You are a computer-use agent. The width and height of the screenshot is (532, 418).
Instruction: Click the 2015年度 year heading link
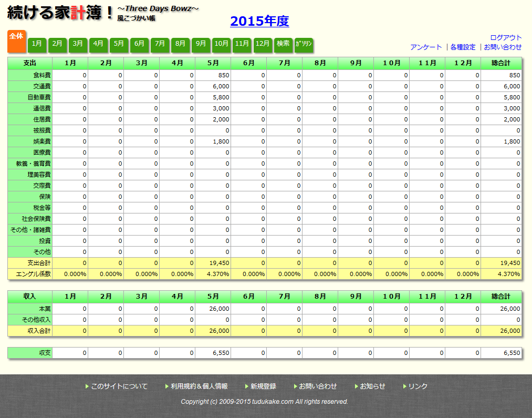259,21
